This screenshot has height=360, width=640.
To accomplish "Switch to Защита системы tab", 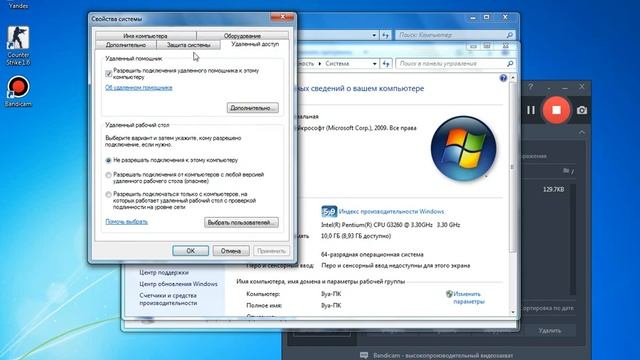I will (189, 45).
